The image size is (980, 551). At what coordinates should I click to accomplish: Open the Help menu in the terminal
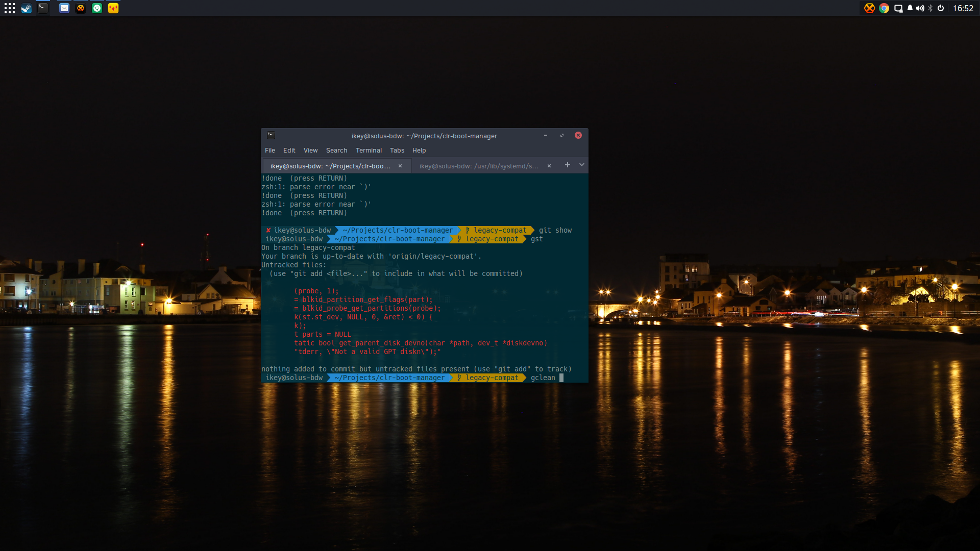[419, 151]
